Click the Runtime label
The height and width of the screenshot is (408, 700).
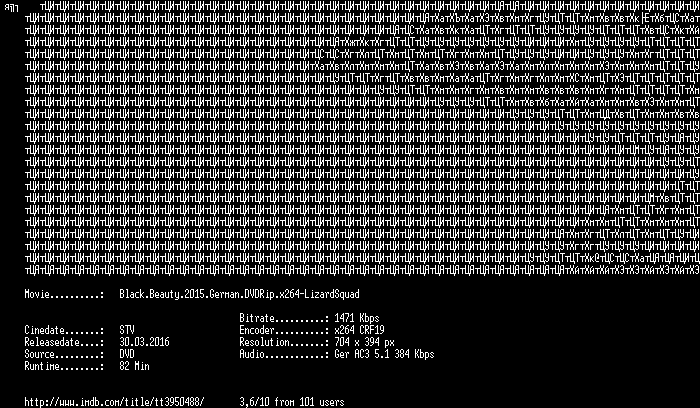tap(64, 366)
